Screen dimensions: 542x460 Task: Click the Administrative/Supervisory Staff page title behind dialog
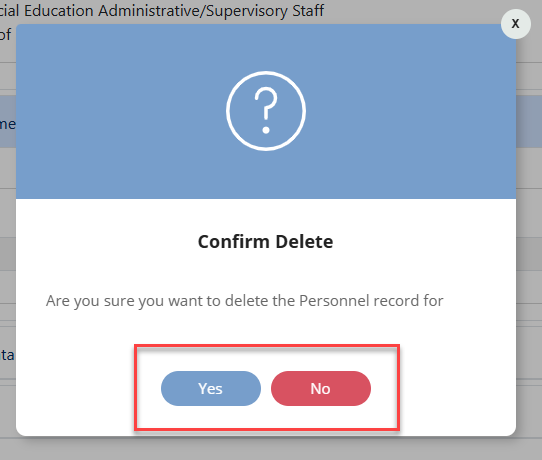pos(211,11)
